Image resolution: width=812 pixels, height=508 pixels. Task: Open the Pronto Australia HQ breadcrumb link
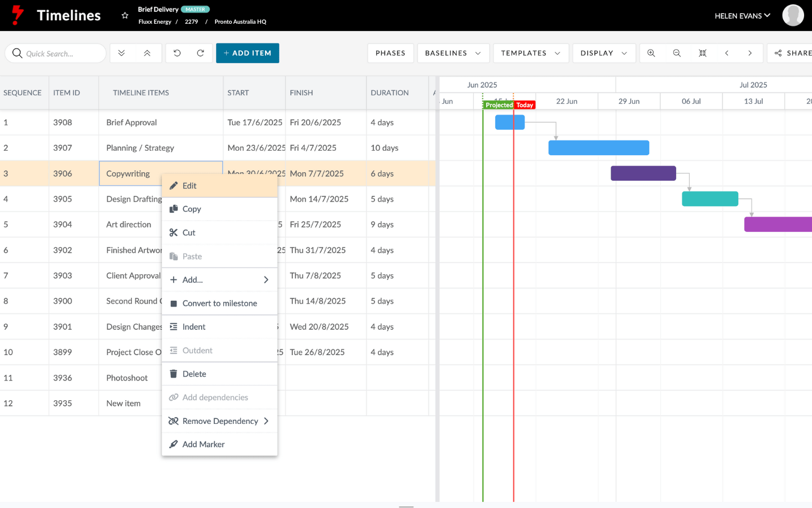[x=240, y=22]
